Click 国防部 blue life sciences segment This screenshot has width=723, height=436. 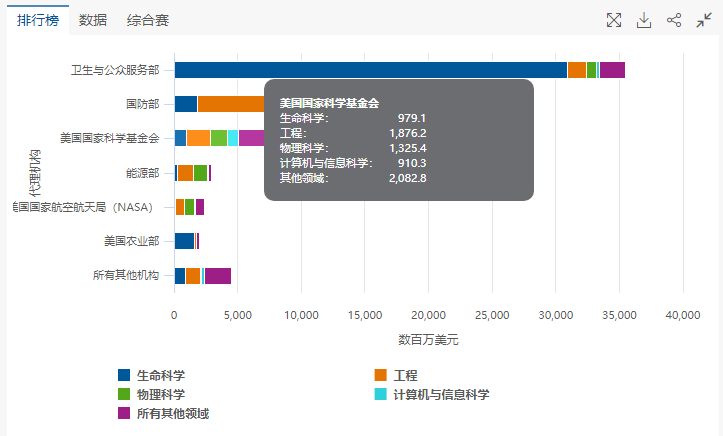pyautogui.click(x=186, y=104)
